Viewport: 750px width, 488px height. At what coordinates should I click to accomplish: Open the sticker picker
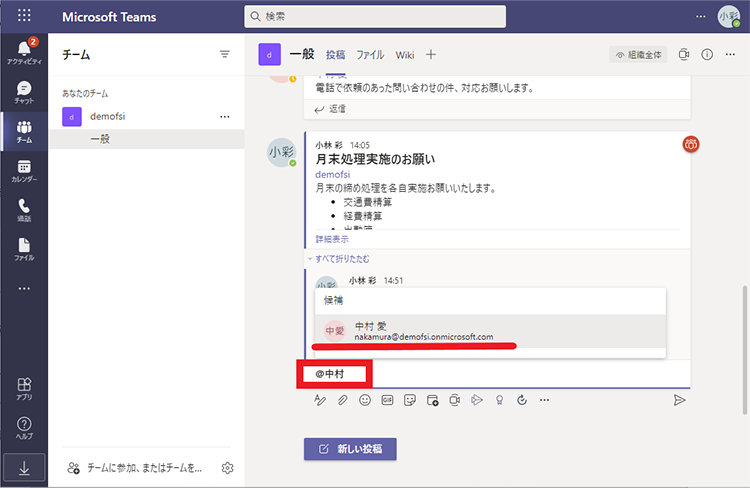pyautogui.click(x=410, y=400)
